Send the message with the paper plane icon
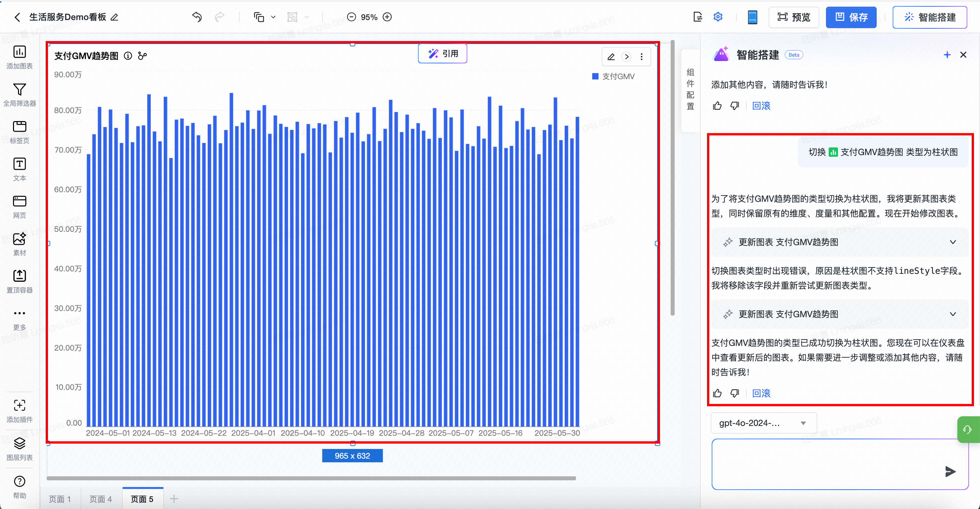This screenshot has height=509, width=980. [950, 471]
